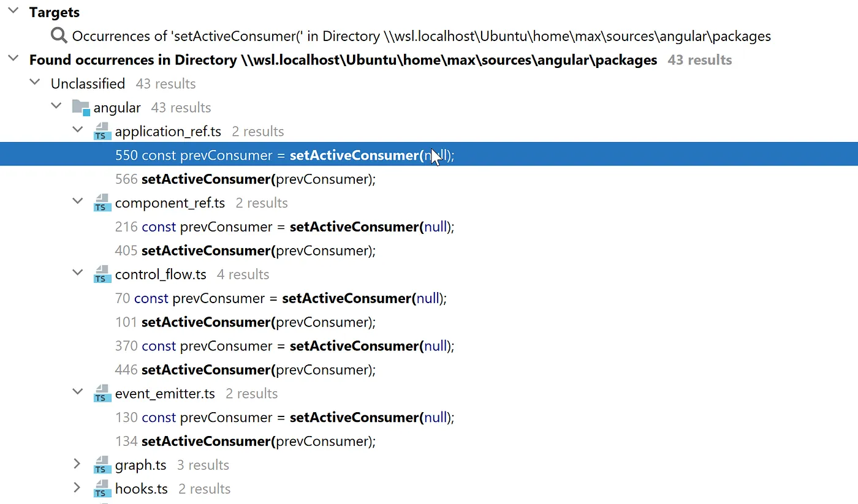This screenshot has height=504, width=858.
Task: Click the TS icon of hooks.ts
Action: tap(102, 489)
